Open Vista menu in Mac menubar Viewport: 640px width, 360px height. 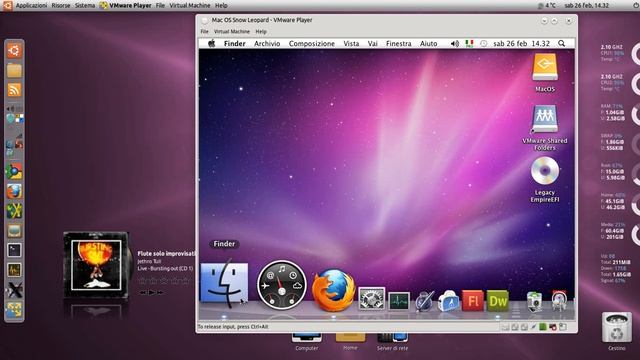(x=351, y=43)
